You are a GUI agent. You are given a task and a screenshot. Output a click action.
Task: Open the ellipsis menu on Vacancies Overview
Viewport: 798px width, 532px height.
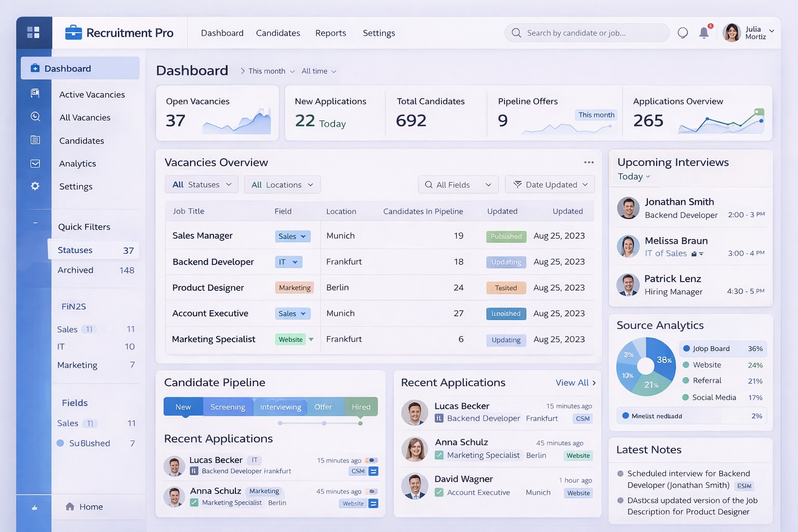point(589,162)
